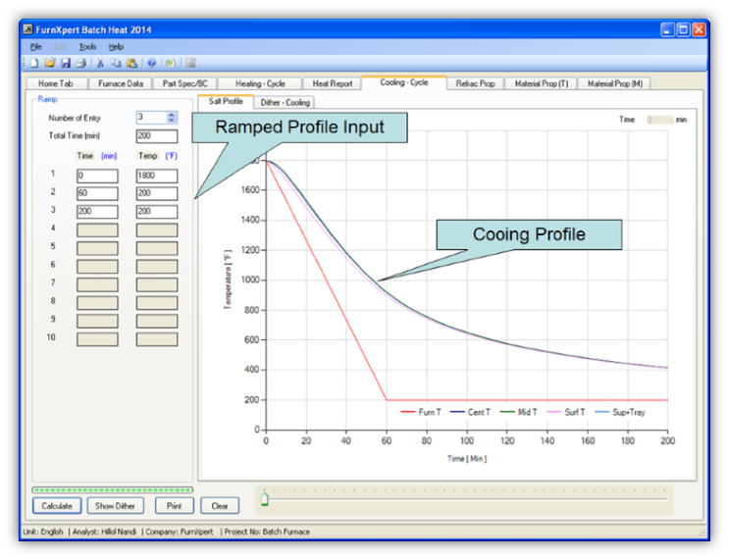Switch to the Dither - Cooling sub-tab

285,102
